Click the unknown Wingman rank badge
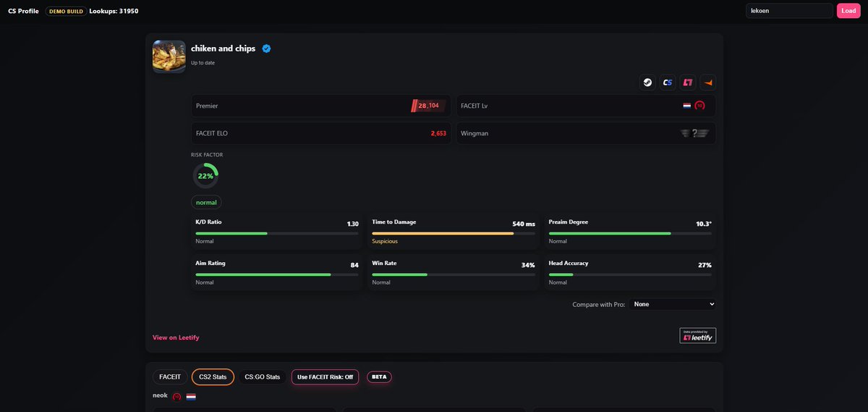 694,133
